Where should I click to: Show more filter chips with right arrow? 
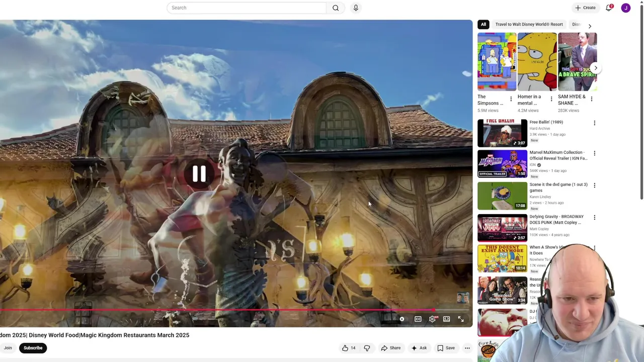pos(590,26)
